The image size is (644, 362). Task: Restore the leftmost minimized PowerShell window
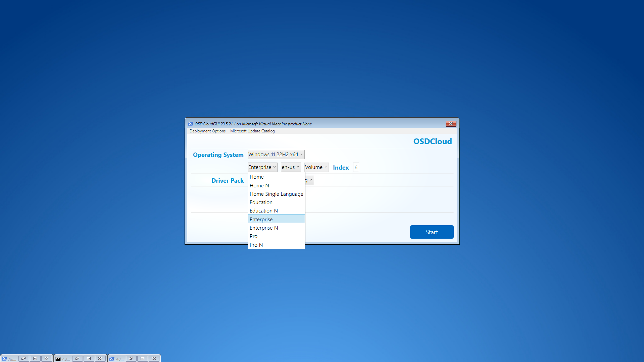click(x=23, y=359)
